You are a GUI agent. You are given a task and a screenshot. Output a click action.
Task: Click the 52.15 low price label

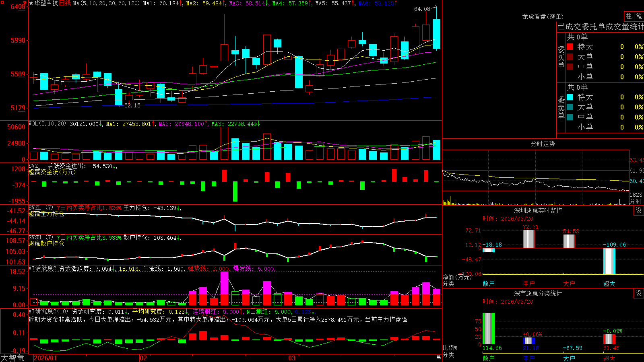tap(132, 105)
